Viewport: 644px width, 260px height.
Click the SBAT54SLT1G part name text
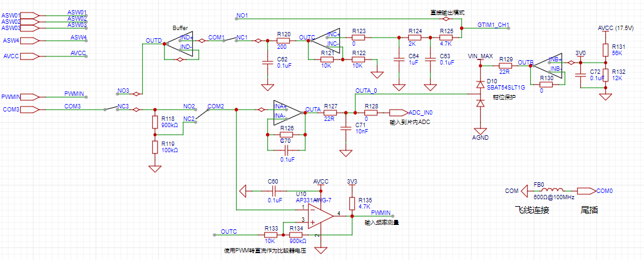tap(505, 87)
